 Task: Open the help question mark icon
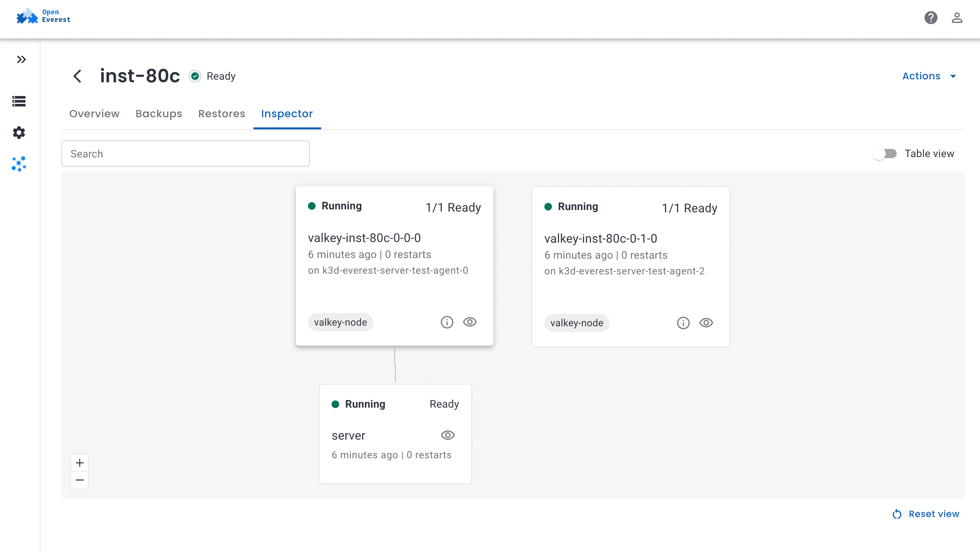(931, 18)
